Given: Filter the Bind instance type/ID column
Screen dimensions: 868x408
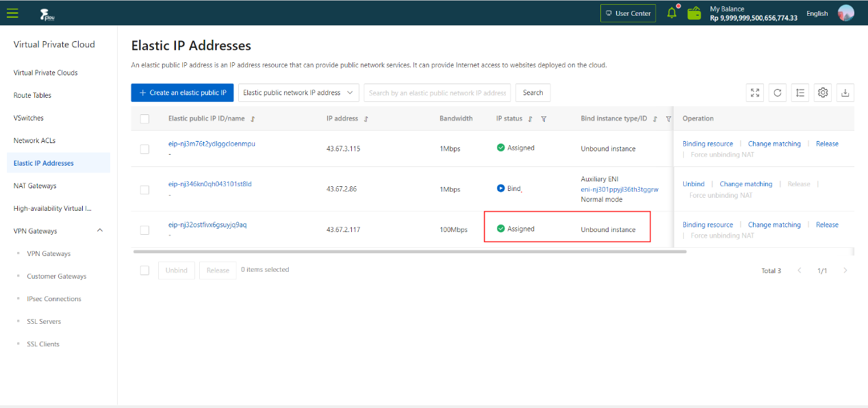Looking at the screenshot, I should click(668, 119).
